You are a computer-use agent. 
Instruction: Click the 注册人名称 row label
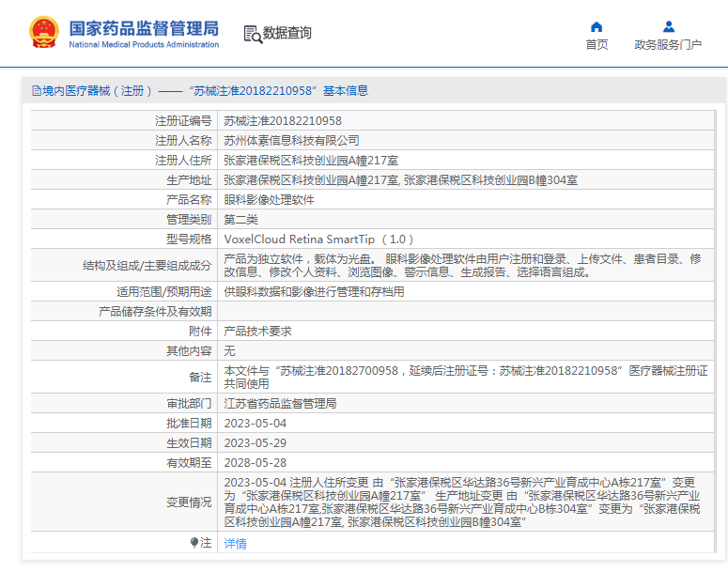click(x=183, y=140)
